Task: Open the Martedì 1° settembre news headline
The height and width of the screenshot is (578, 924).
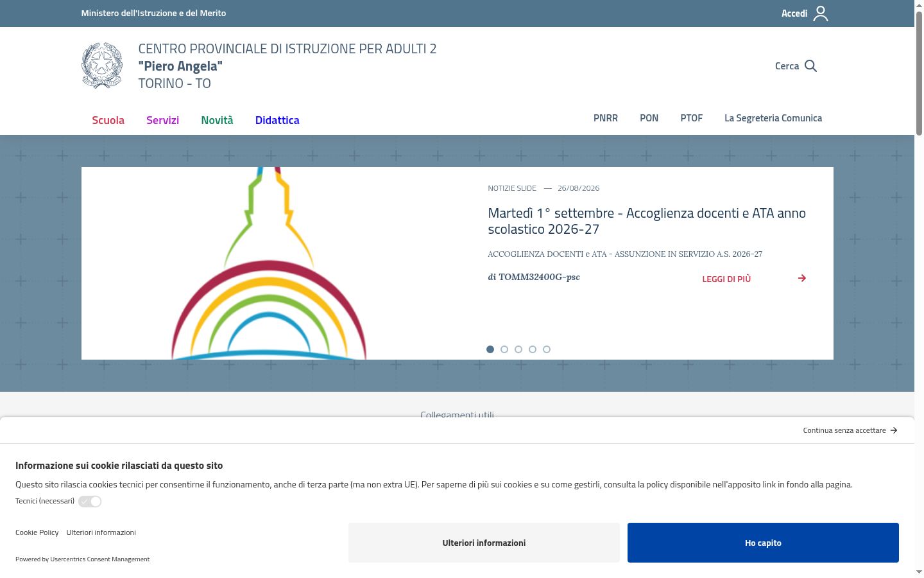Action: (647, 221)
